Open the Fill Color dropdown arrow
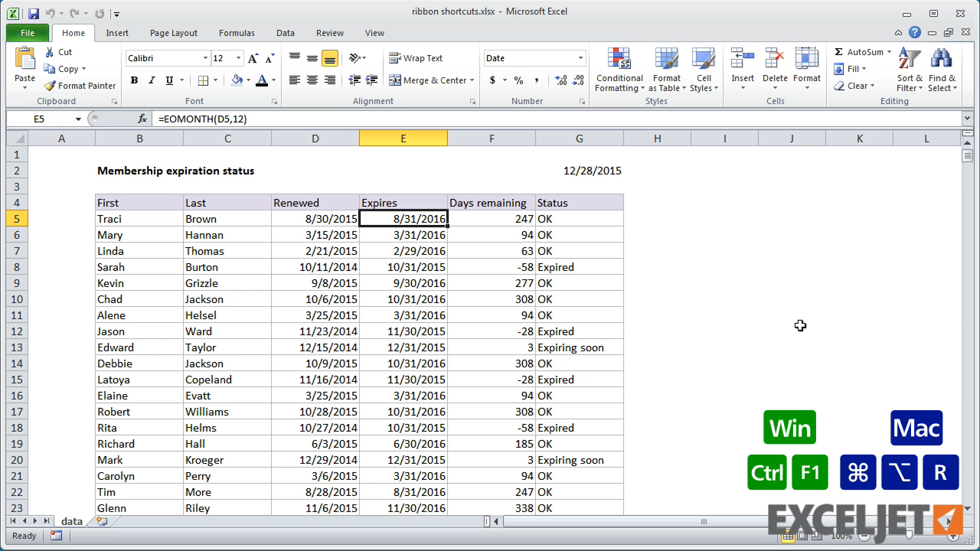Image resolution: width=980 pixels, height=551 pixels. tap(248, 80)
